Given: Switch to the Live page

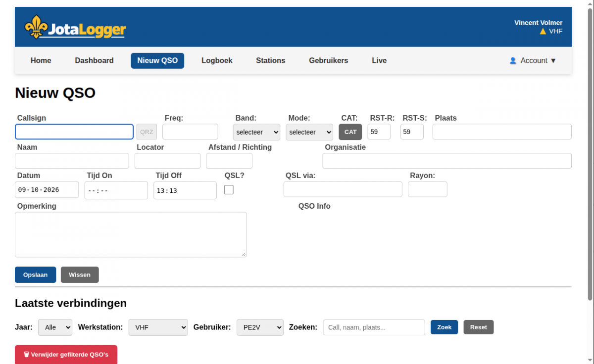Looking at the screenshot, I should pyautogui.click(x=379, y=61).
